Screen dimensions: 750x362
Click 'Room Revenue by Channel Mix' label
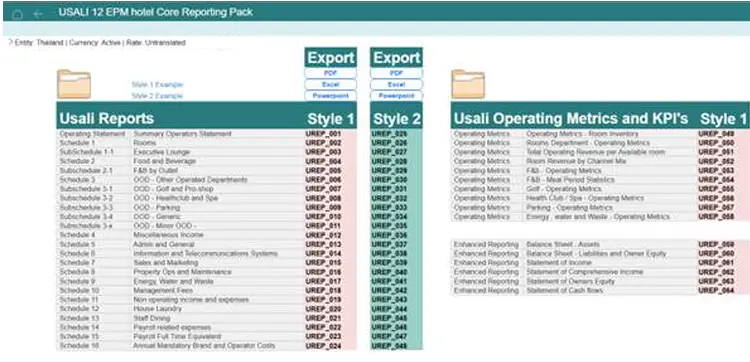click(576, 162)
